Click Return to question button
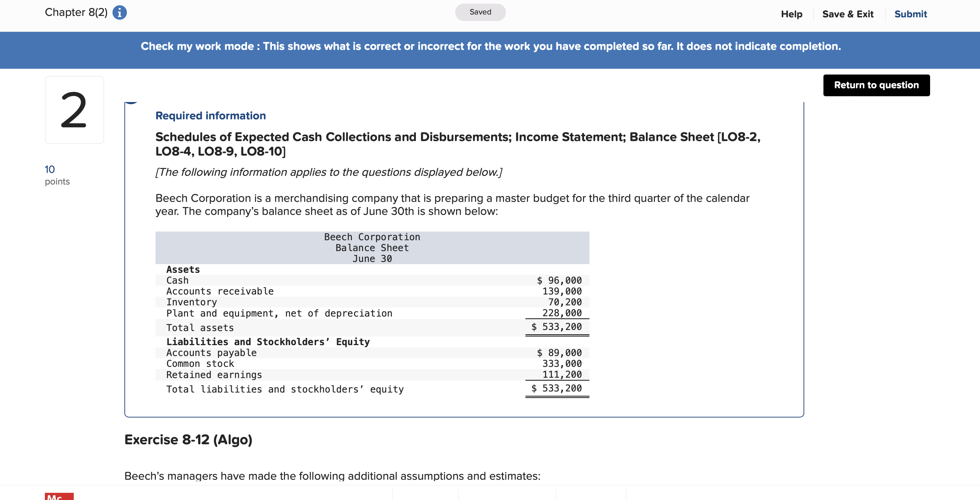This screenshot has width=980, height=500. click(x=876, y=85)
